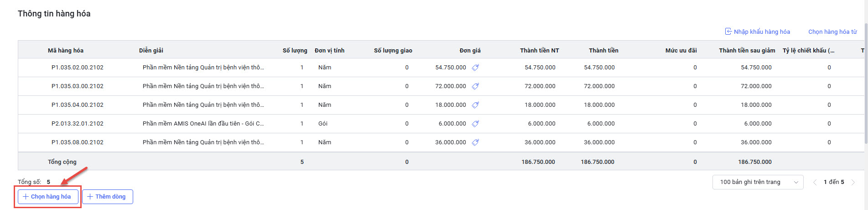The image size is (868, 210).
Task: Click the "Đơn giá" column header
Action: click(470, 51)
